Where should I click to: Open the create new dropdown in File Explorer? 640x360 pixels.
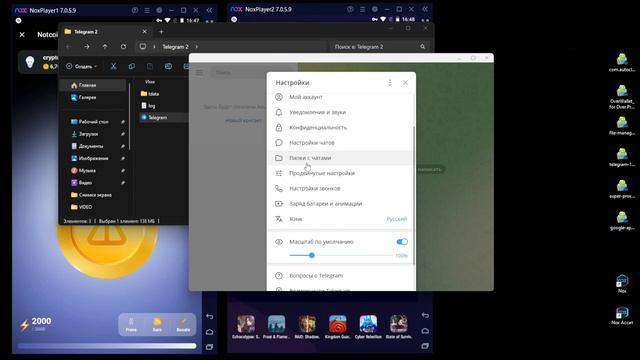tap(82, 67)
